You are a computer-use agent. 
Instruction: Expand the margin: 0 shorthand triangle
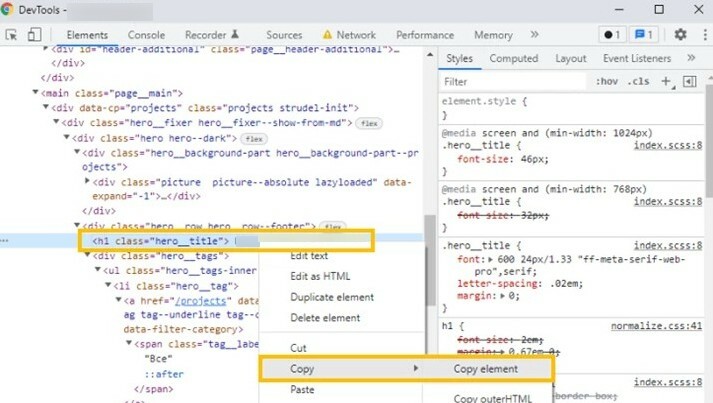pos(502,296)
